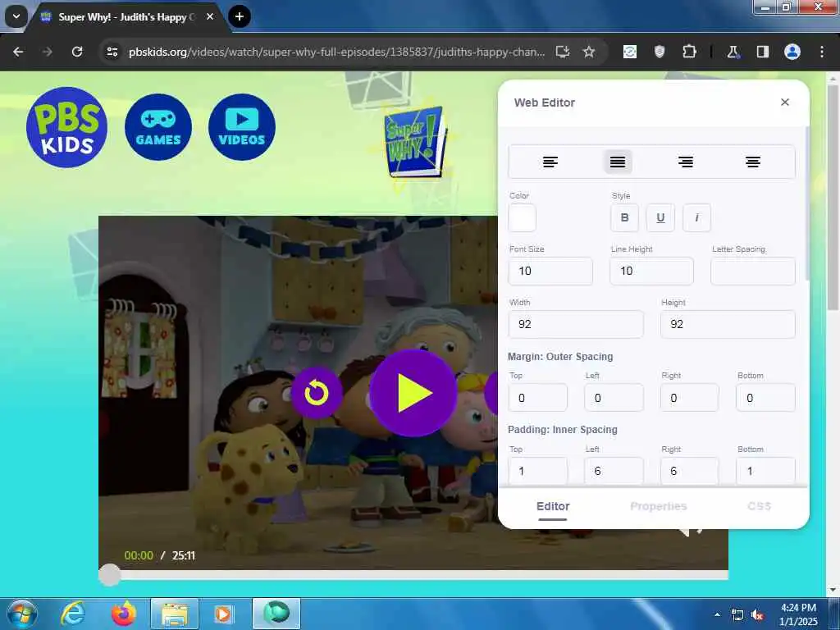Screen dimensions: 840x630
Task: Open the Videos section
Action: [x=242, y=127]
